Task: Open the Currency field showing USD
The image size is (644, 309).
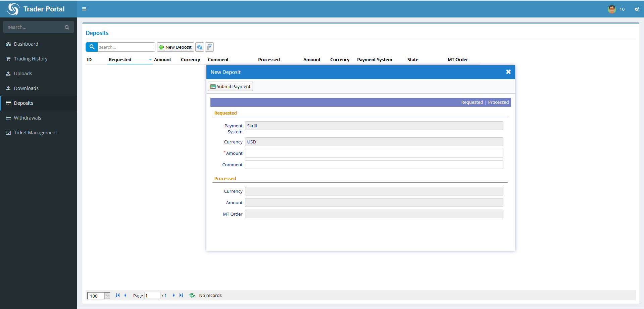Action: [374, 142]
